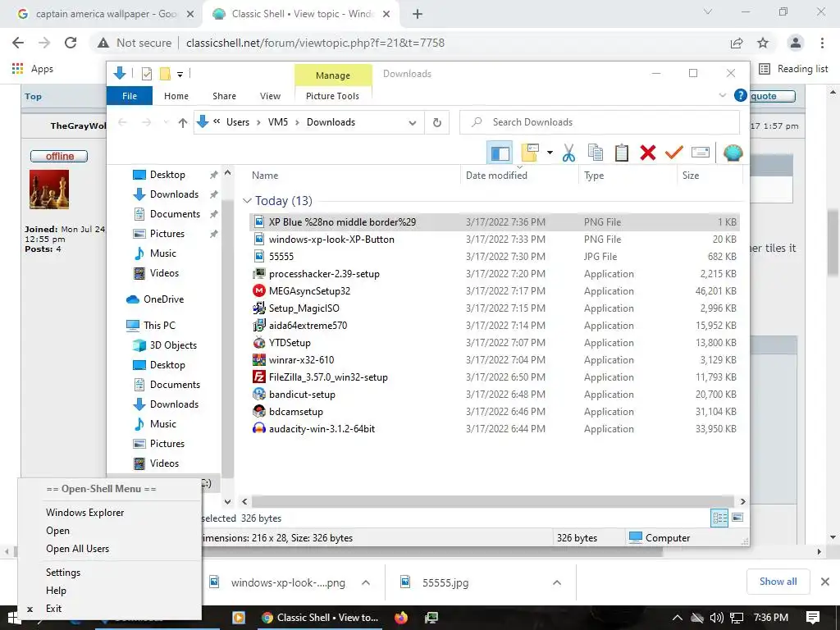840x630 pixels.
Task: Switch file list to large thumbnails view button
Action: (x=737, y=518)
